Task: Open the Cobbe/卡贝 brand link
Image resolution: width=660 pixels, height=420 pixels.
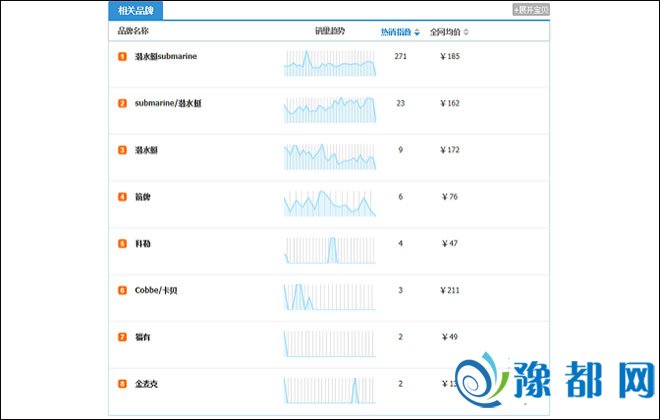Action: click(156, 290)
